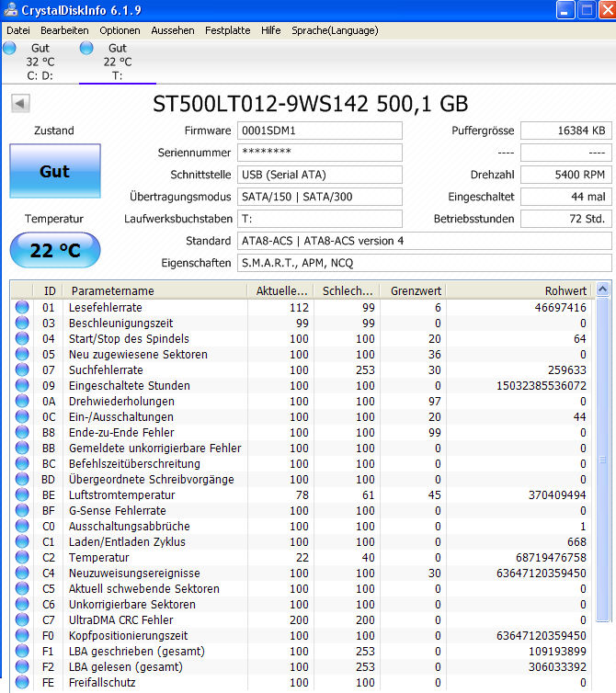The image size is (616, 693).
Task: Open the Optionen menu
Action: tap(120, 30)
